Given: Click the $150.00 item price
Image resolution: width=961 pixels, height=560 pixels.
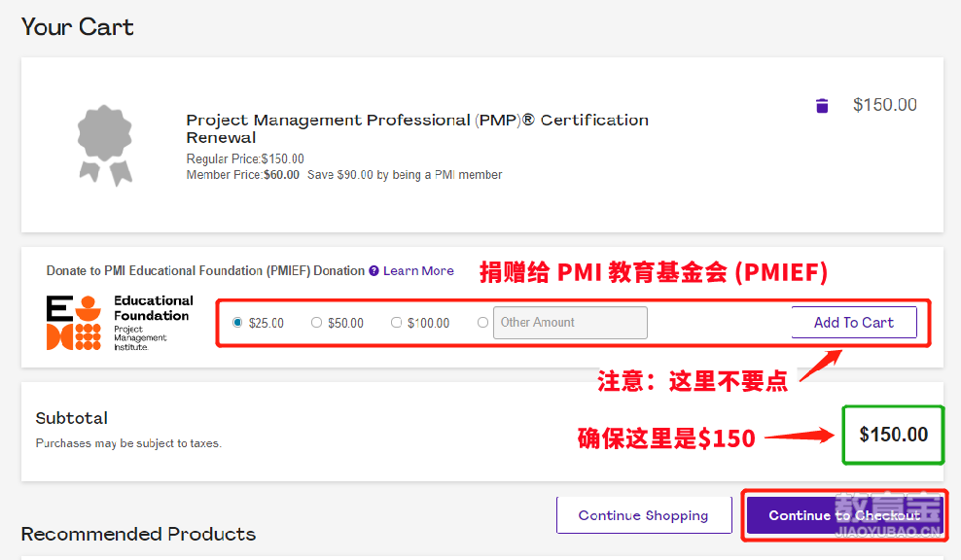Looking at the screenshot, I should 885,105.
